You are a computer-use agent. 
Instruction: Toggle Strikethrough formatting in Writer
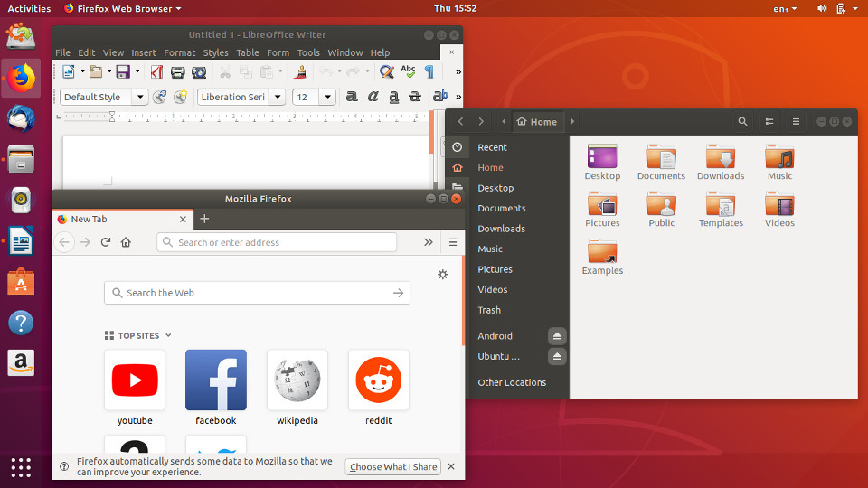[x=415, y=97]
